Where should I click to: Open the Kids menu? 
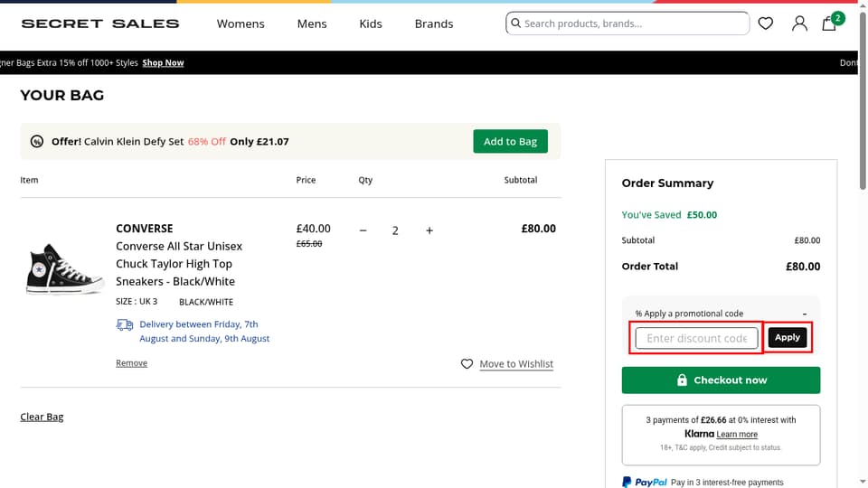pyautogui.click(x=371, y=23)
